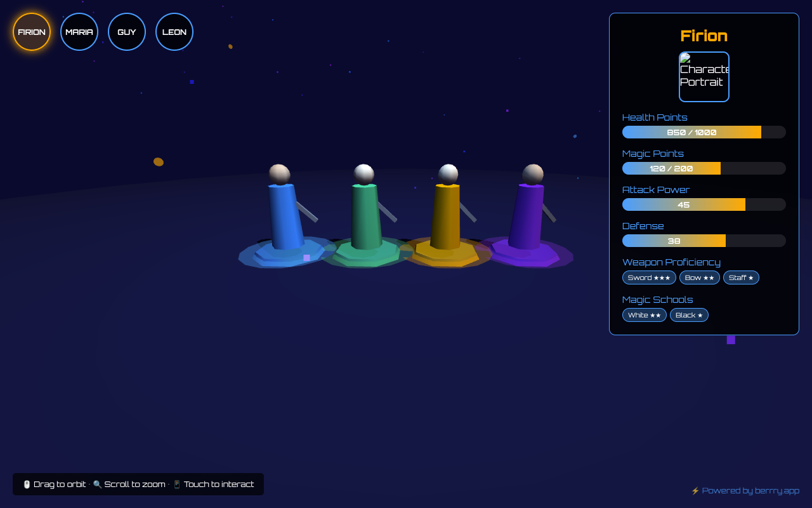This screenshot has height=508, width=812.
Task: Click the green robed 3D figure
Action: pos(365,216)
